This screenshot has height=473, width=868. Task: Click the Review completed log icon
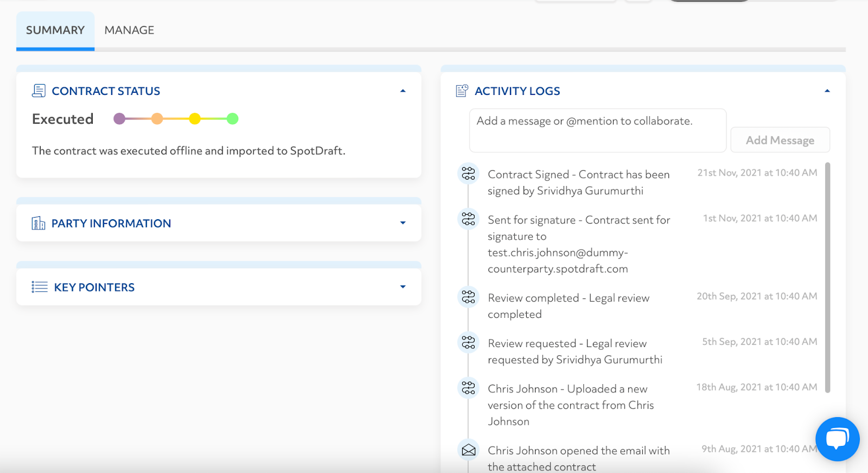click(x=468, y=297)
